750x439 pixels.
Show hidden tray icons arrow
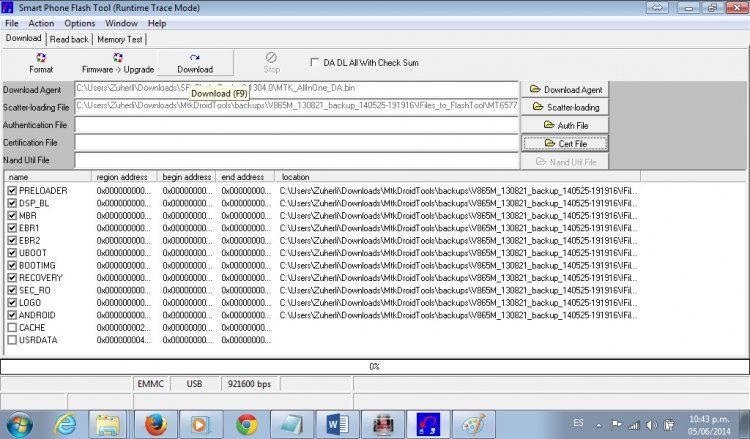[x=598, y=425]
